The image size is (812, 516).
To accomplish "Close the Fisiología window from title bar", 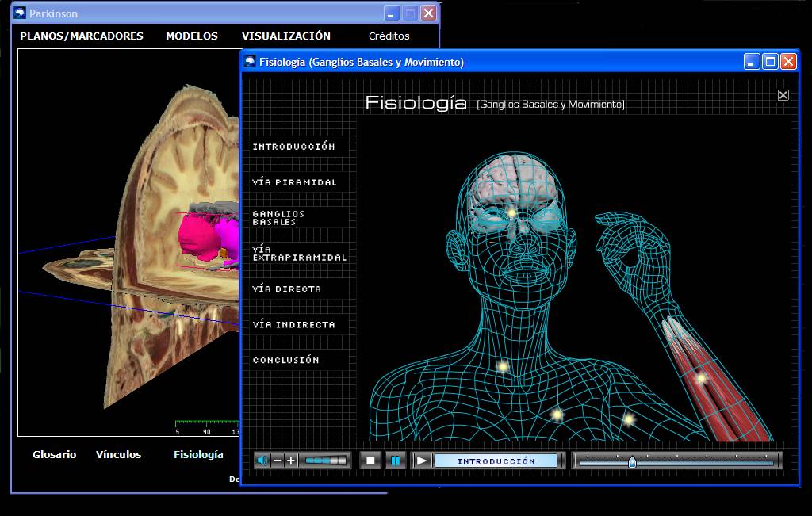I will click(788, 62).
